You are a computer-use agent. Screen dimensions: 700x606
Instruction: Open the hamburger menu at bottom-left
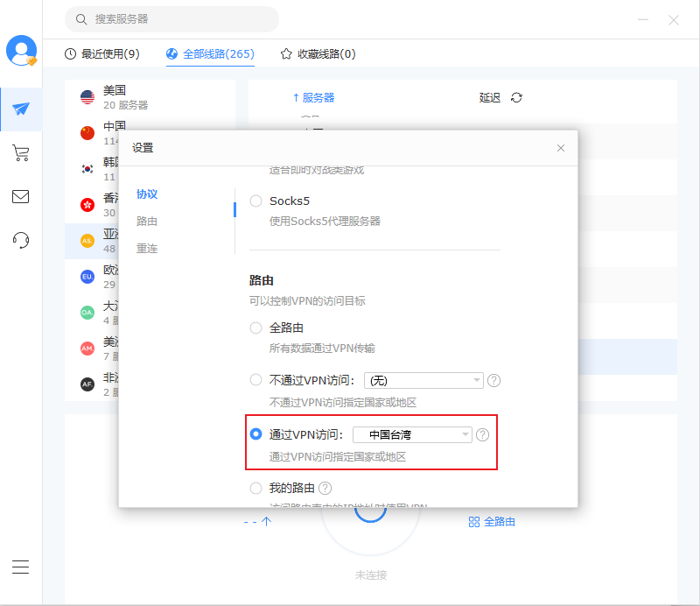coord(20,567)
